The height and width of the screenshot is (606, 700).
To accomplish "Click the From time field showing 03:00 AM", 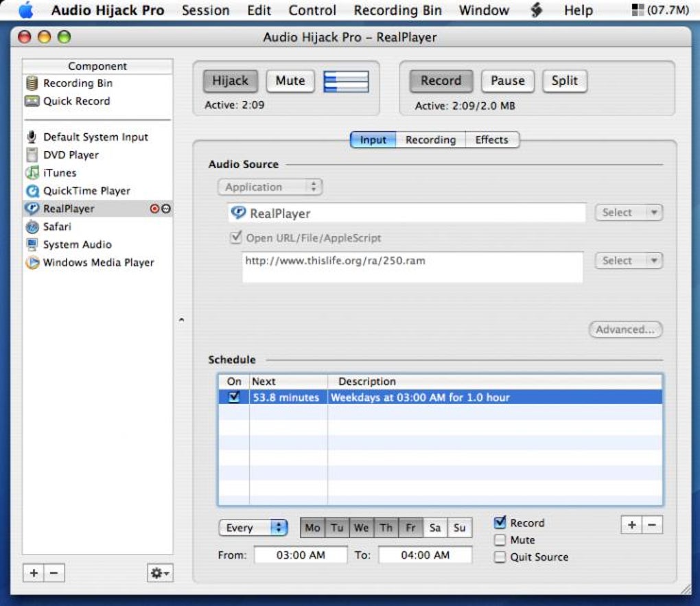I will (301, 555).
